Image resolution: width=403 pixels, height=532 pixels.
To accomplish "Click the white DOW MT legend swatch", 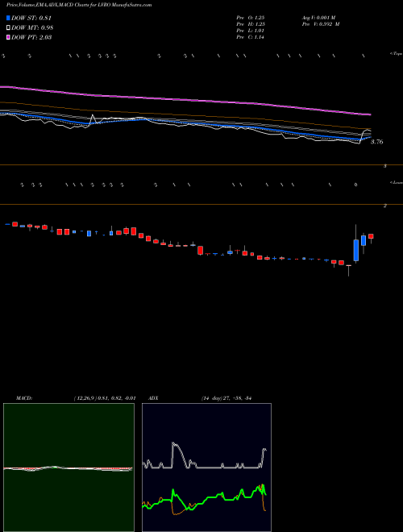I will [9, 27].
